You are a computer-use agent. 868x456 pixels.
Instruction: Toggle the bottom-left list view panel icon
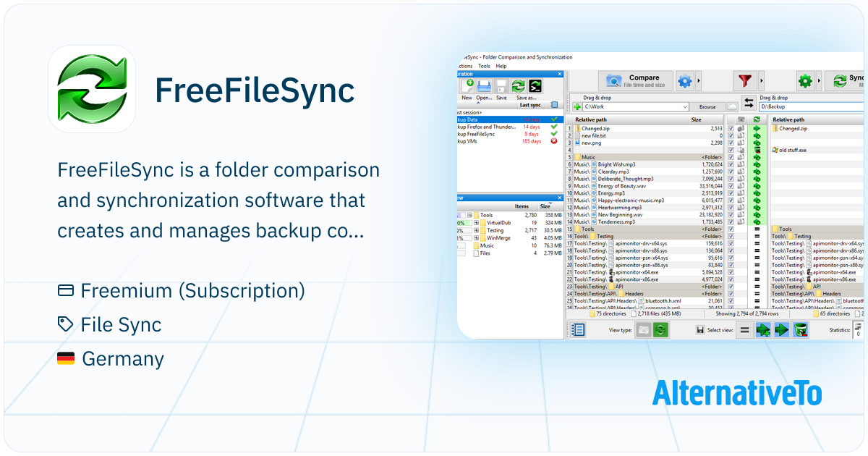pyautogui.click(x=578, y=330)
